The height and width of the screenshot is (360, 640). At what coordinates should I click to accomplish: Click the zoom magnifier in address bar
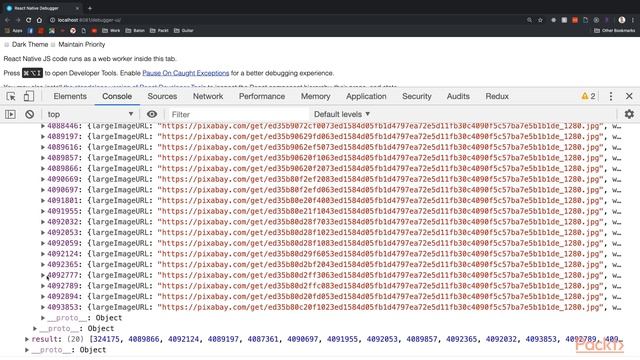click(529, 20)
